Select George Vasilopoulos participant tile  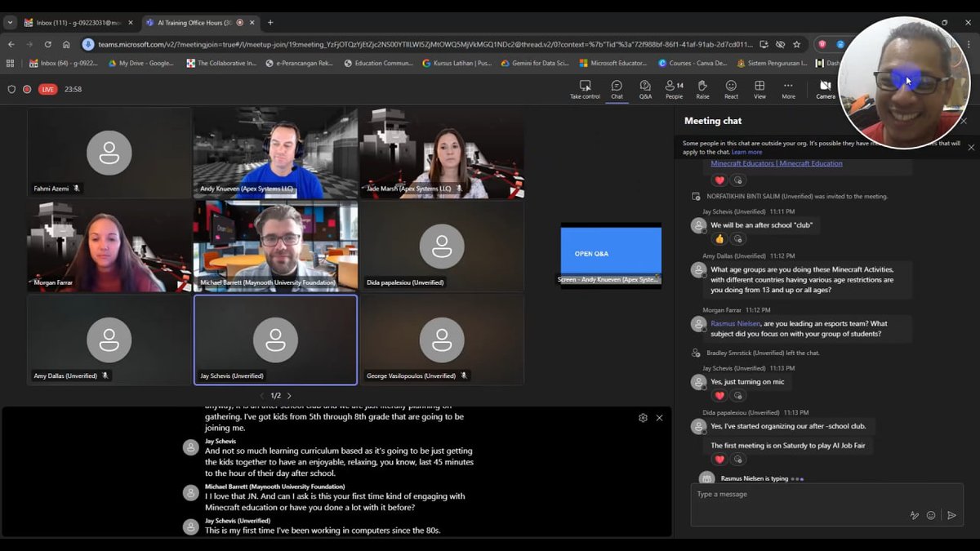tap(442, 340)
